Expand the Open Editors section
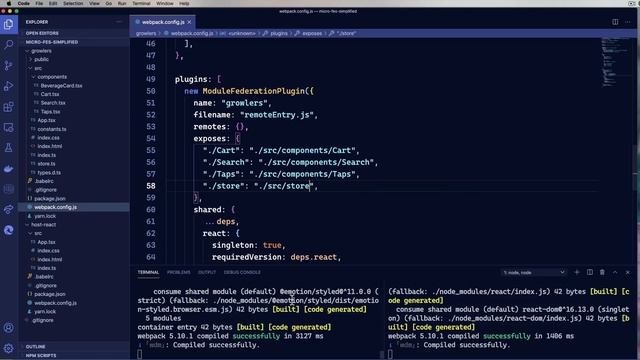 42,33
